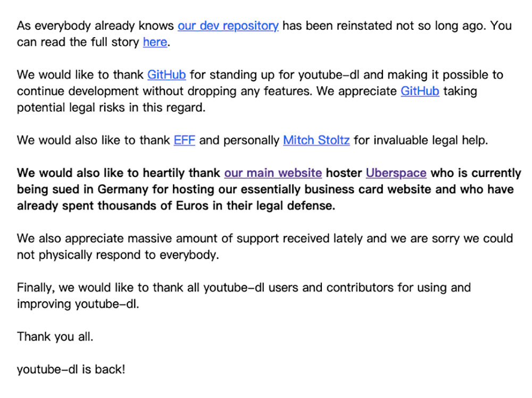Open the "our main website" link
Viewport: 532px width, 398px height.
273,173
